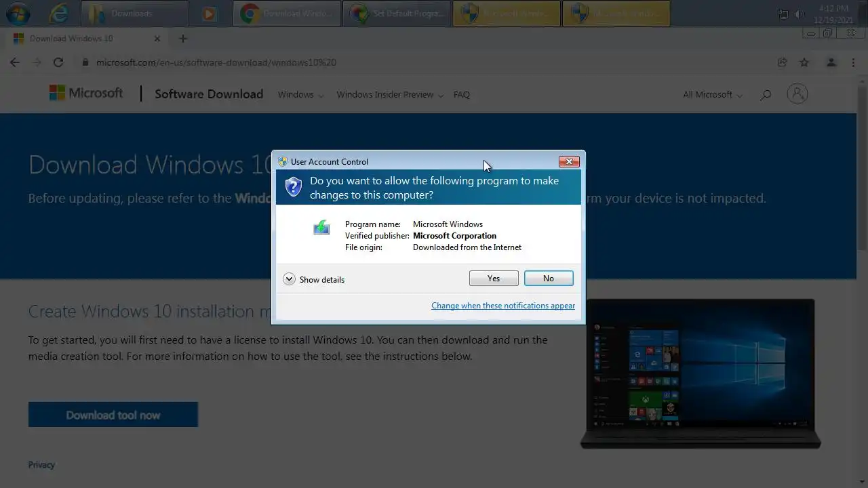Switch to Chrome Download Windows taskbar button
Screen dimensions: 868x488
pos(287,13)
